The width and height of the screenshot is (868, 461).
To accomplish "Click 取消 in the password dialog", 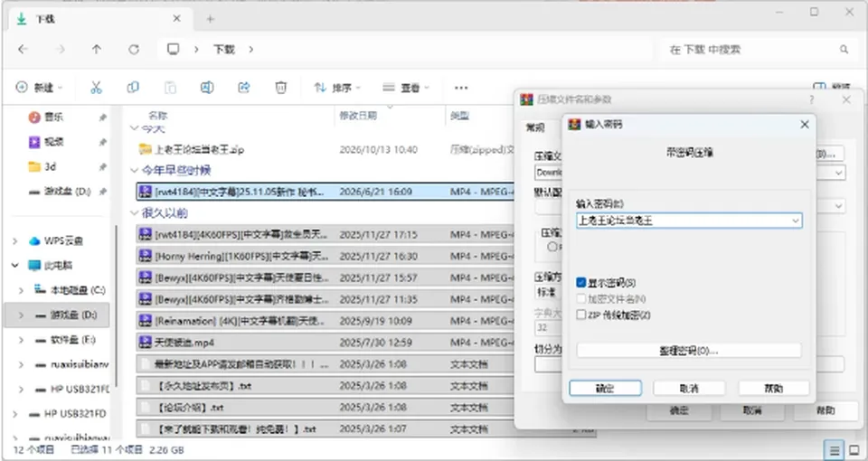I will coord(689,389).
